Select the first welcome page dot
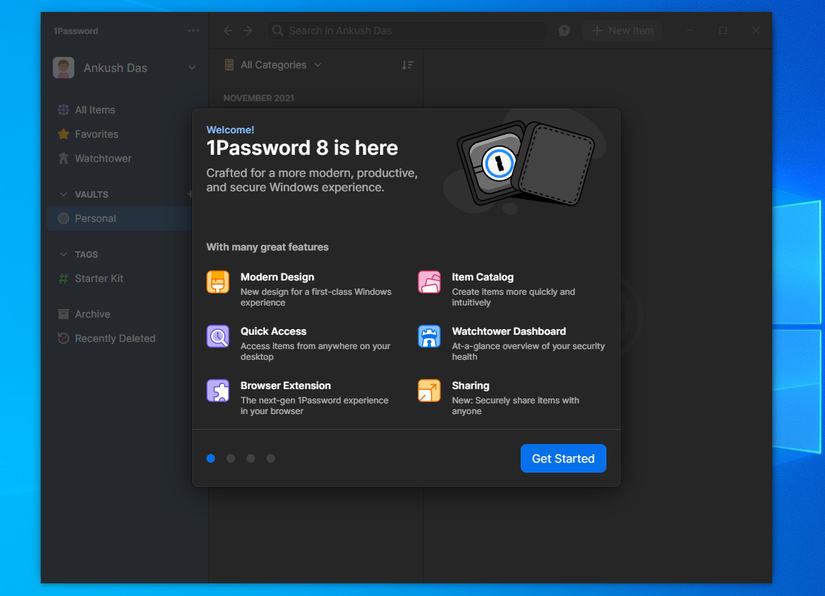Screen dimensions: 825x596 211,458
